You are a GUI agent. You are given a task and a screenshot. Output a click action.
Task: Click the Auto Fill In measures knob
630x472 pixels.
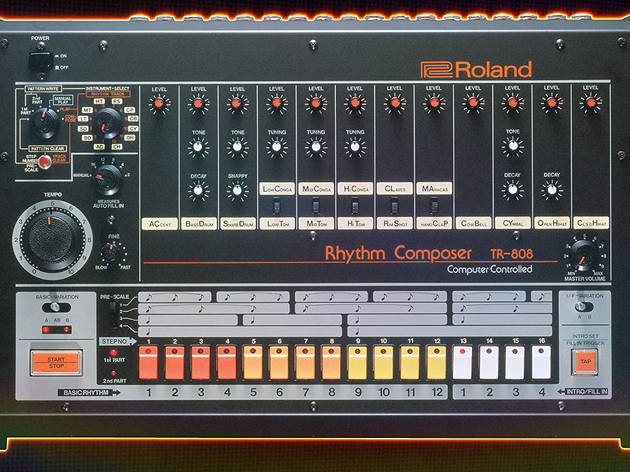click(108, 179)
